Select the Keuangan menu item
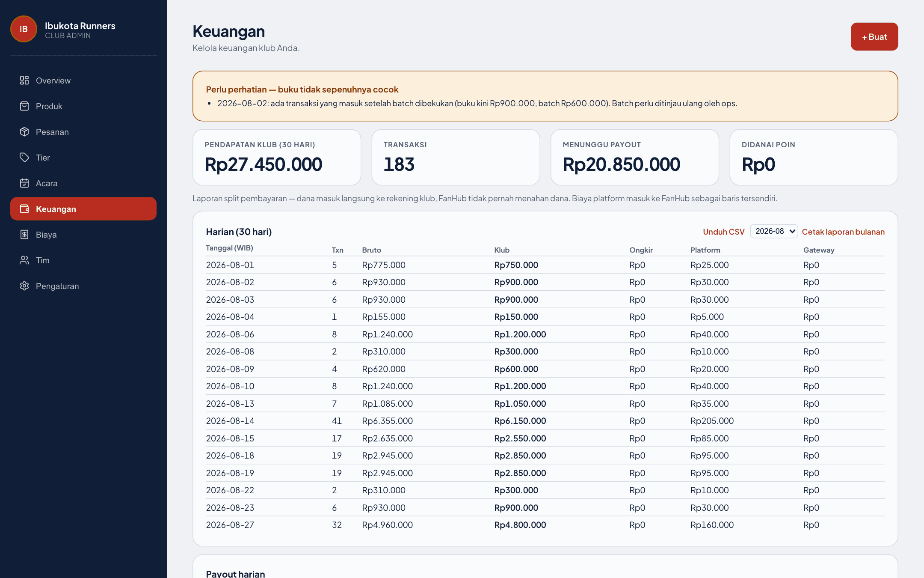Screen dimensions: 924x578 point(83,209)
